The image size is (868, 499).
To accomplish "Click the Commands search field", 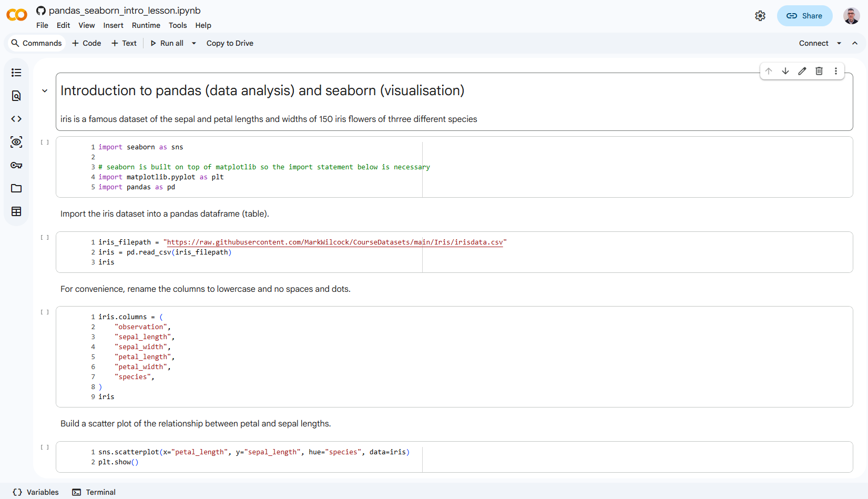I will [36, 43].
